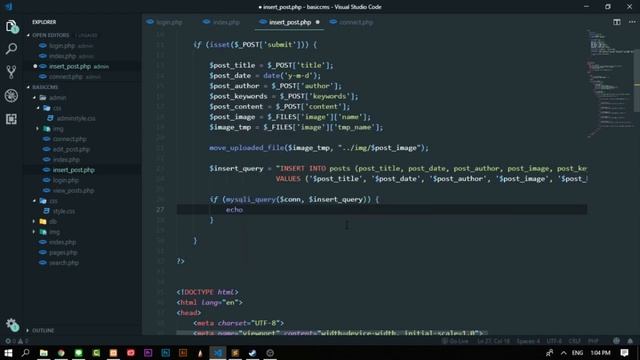Open the More Actions ellipsis menu
Viewport: 640px width, 360px height.
[x=632, y=22]
